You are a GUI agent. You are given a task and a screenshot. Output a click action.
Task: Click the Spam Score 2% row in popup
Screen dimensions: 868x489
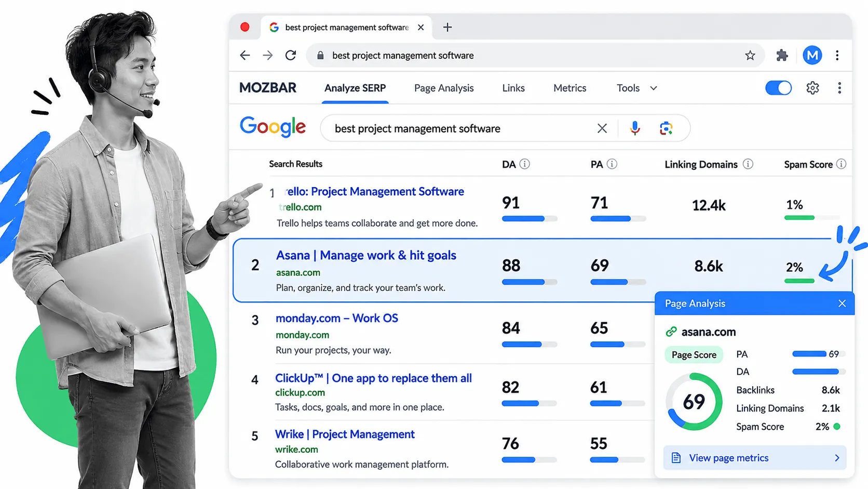pos(788,427)
